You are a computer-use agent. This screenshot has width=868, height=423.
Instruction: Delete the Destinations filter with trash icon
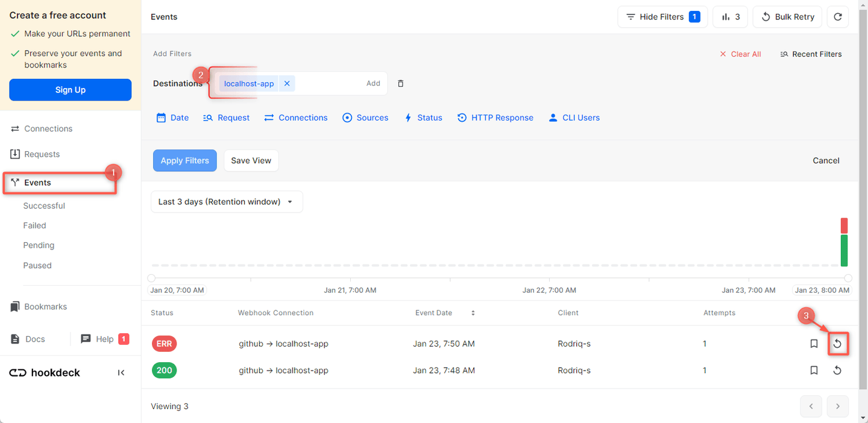point(400,83)
